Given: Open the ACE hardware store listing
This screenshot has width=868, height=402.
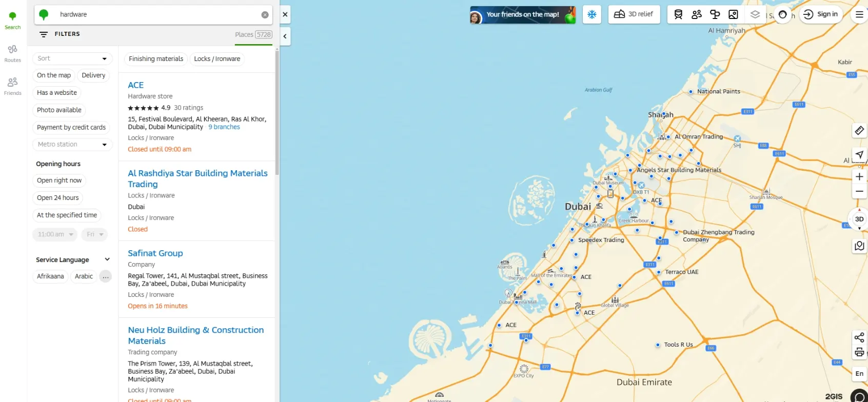Looking at the screenshot, I should click(x=135, y=85).
